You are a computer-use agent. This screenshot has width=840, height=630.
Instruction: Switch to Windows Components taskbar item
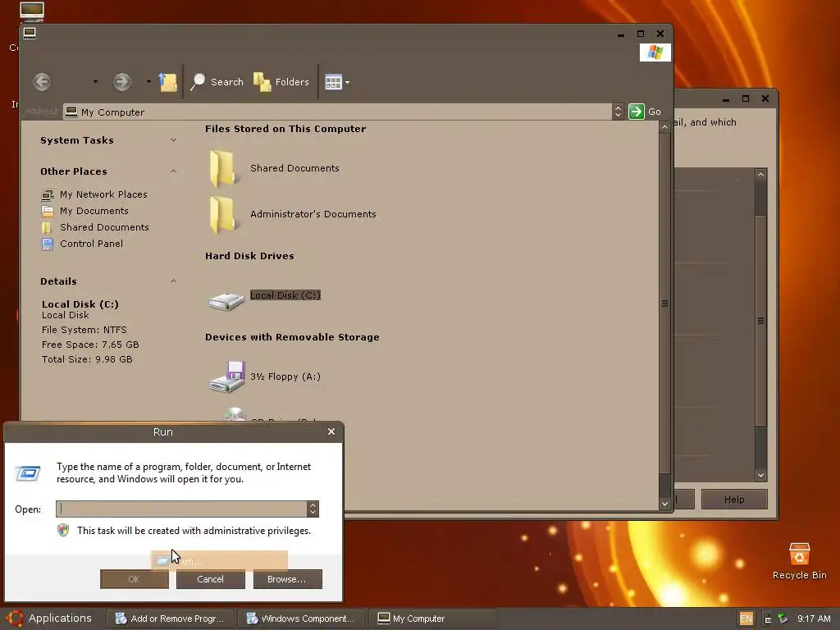(301, 619)
